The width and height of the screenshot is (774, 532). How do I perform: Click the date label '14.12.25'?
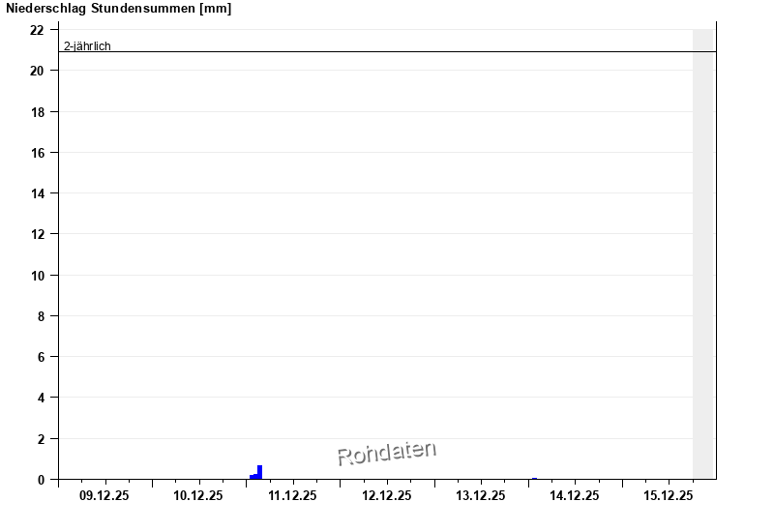pos(575,495)
